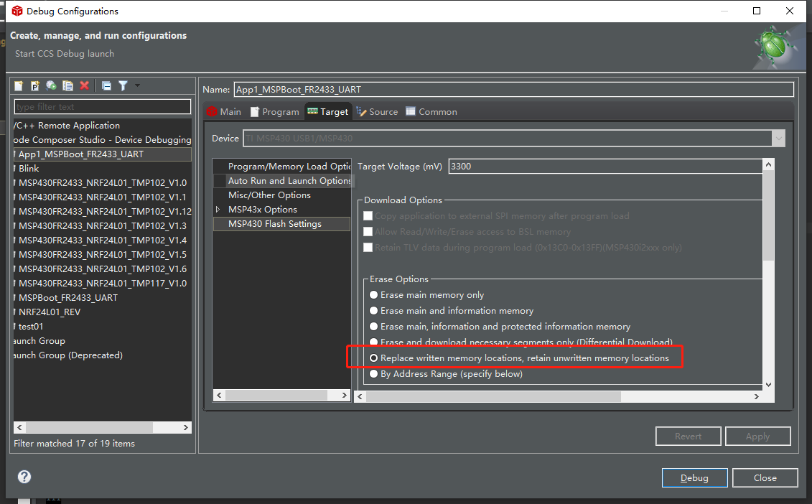
Task: Select By Address Range radio button
Action: 373,374
